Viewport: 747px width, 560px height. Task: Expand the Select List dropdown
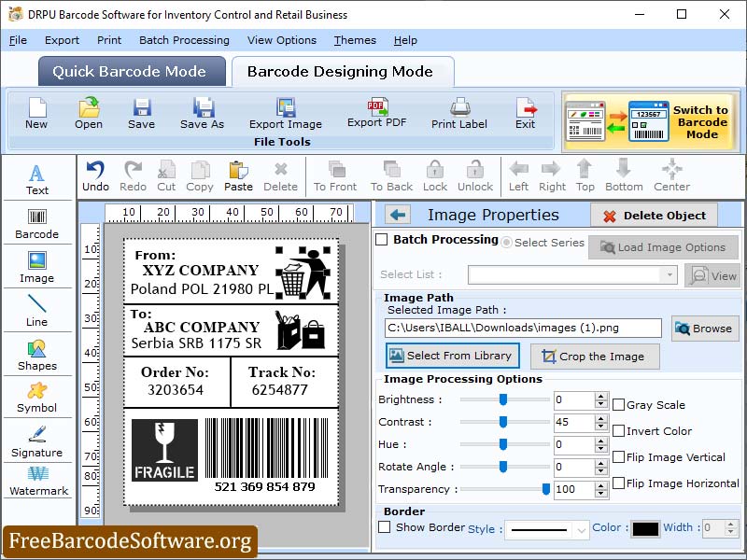coord(669,274)
